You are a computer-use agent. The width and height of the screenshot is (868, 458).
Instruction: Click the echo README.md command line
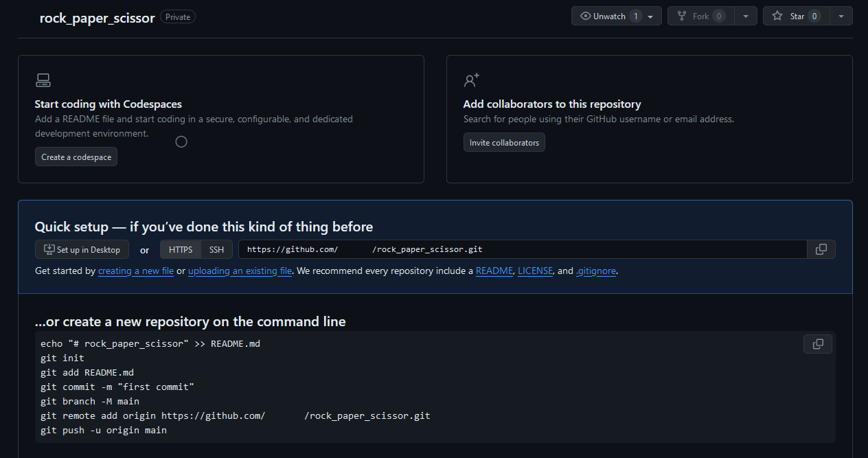tap(150, 343)
